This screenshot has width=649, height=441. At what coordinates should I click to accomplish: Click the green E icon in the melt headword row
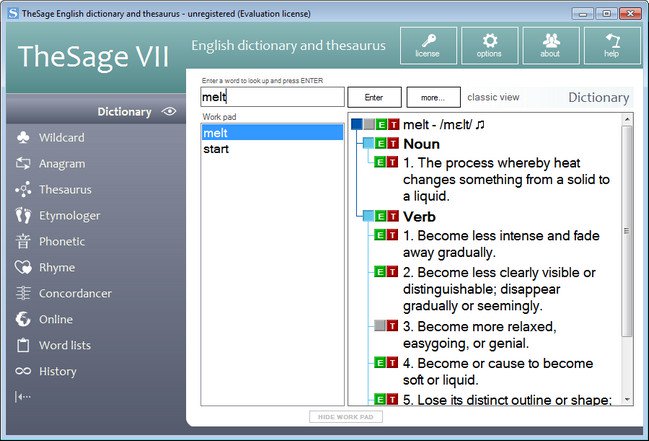381,124
